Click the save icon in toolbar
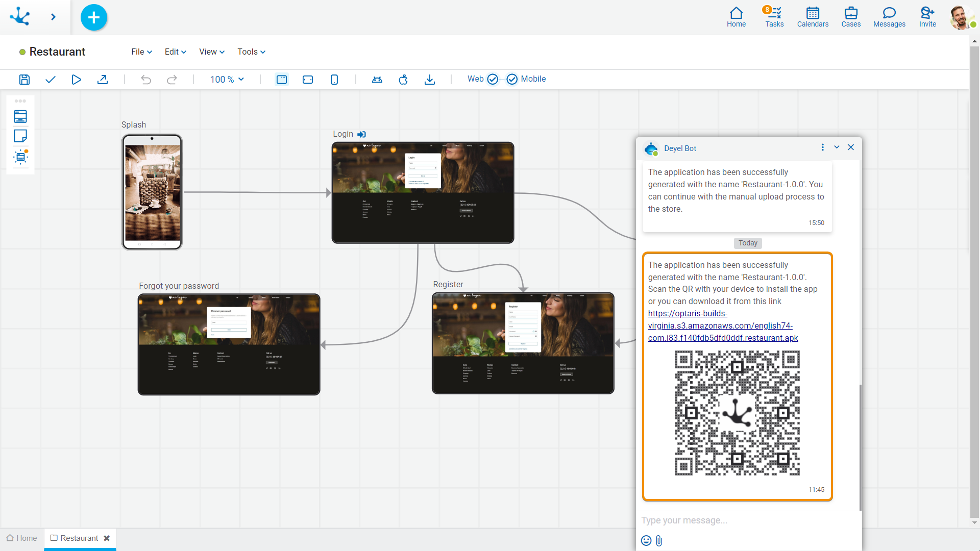 [x=24, y=80]
